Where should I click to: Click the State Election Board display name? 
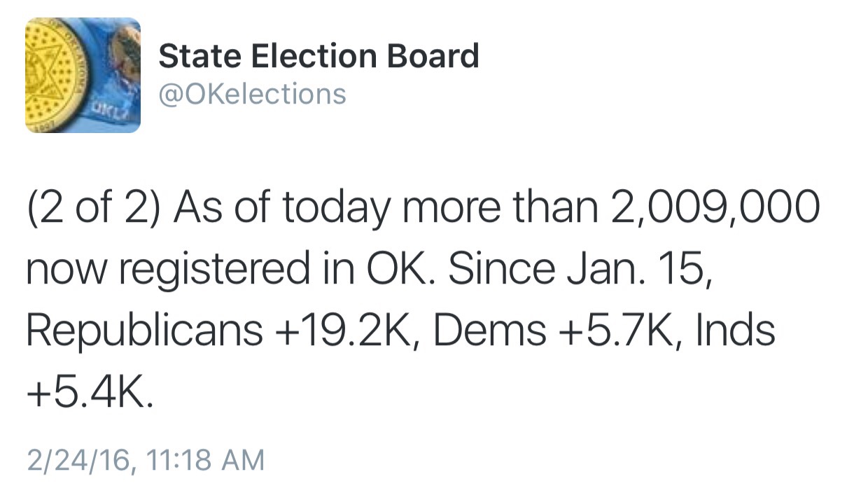(318, 56)
